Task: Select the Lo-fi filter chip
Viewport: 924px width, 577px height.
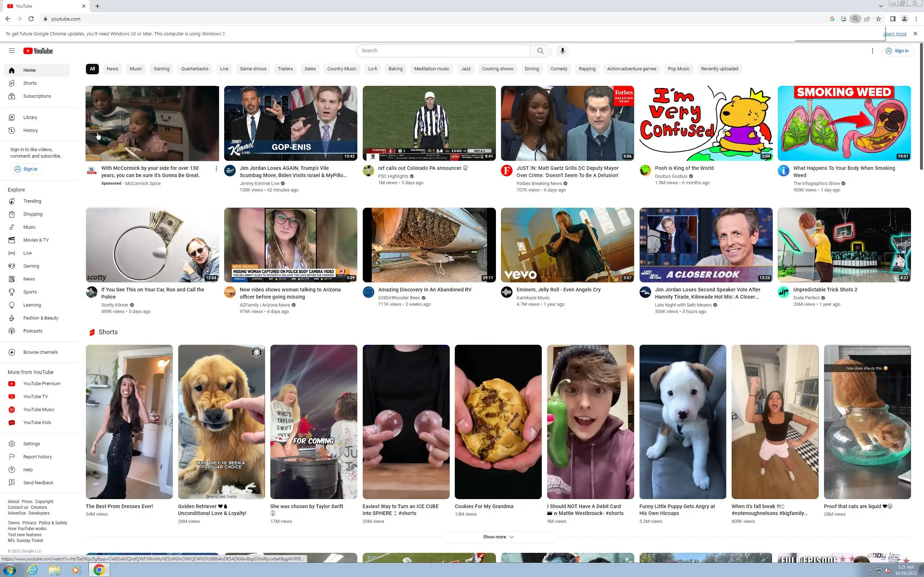Action: pyautogui.click(x=372, y=69)
